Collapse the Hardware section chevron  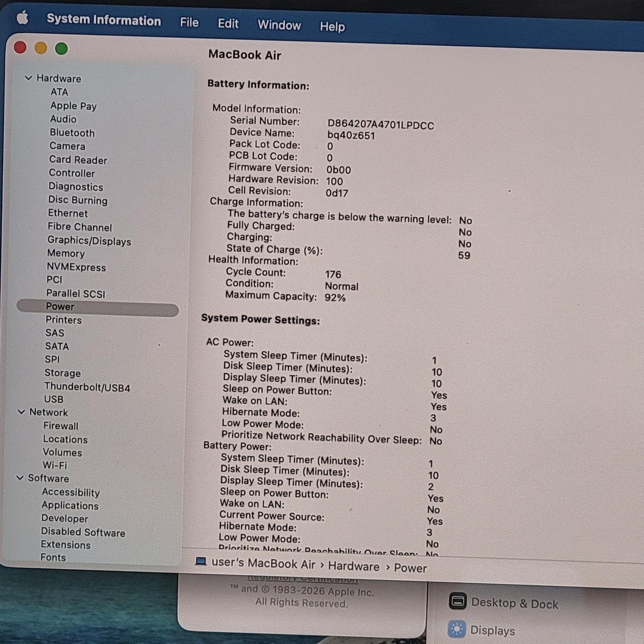(28, 78)
